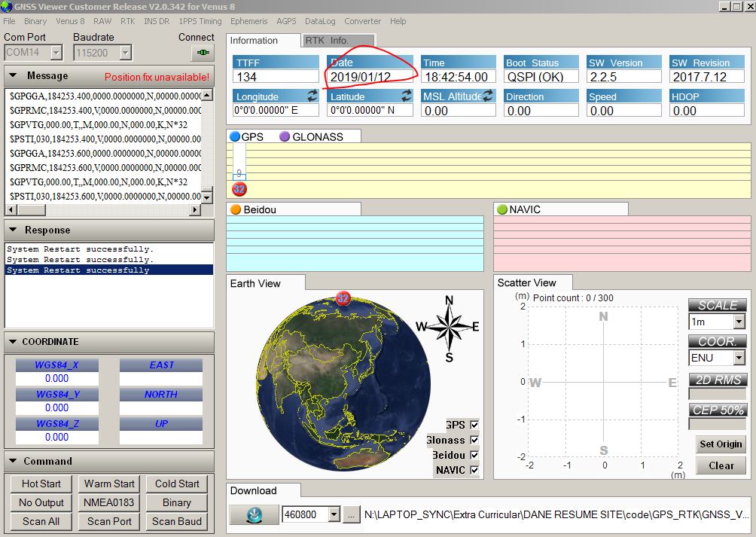Open the INS DR menu

[x=157, y=21]
